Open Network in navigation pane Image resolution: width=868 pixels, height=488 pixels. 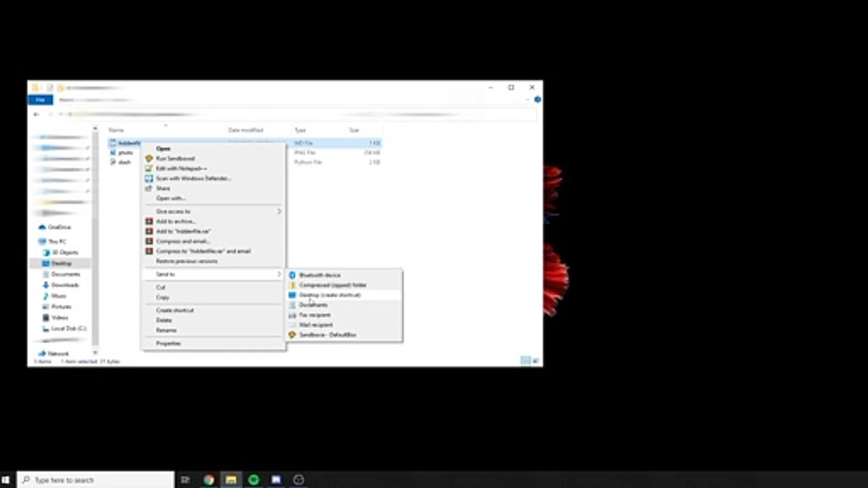(x=54, y=354)
